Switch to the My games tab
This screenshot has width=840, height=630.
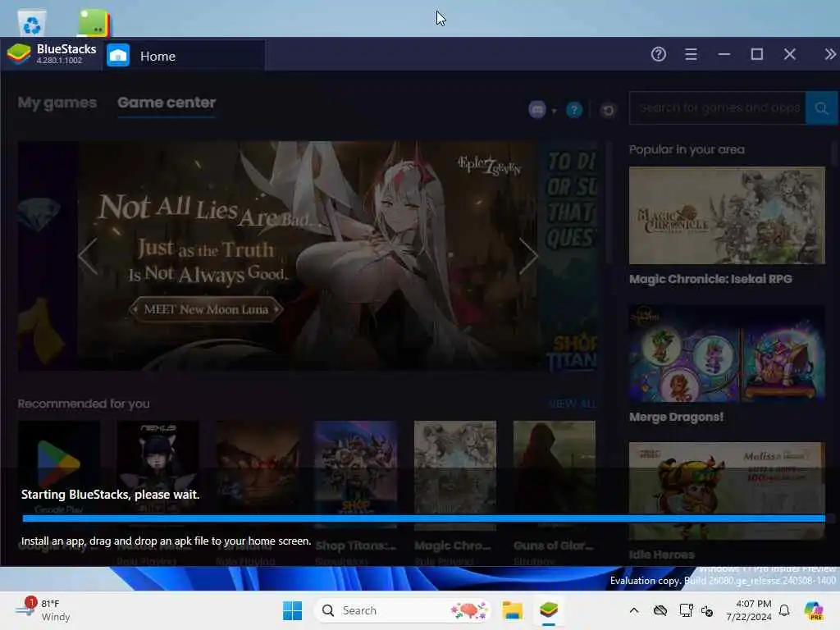(x=57, y=103)
